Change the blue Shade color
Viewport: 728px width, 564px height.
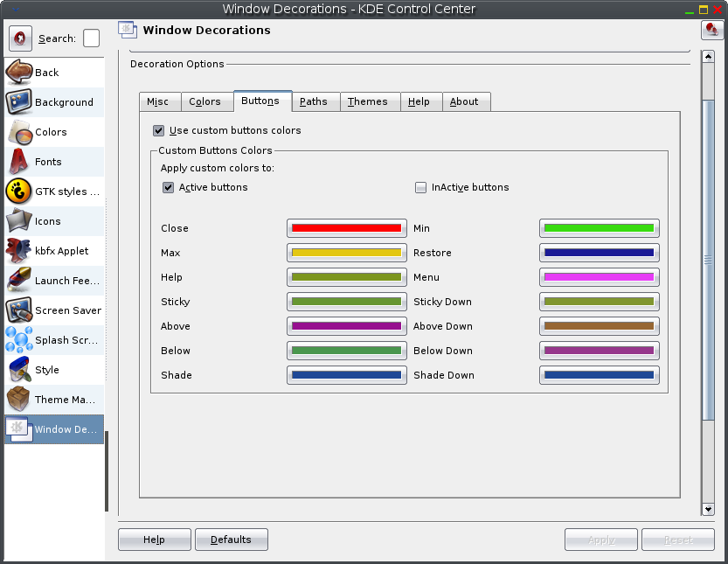pos(347,375)
